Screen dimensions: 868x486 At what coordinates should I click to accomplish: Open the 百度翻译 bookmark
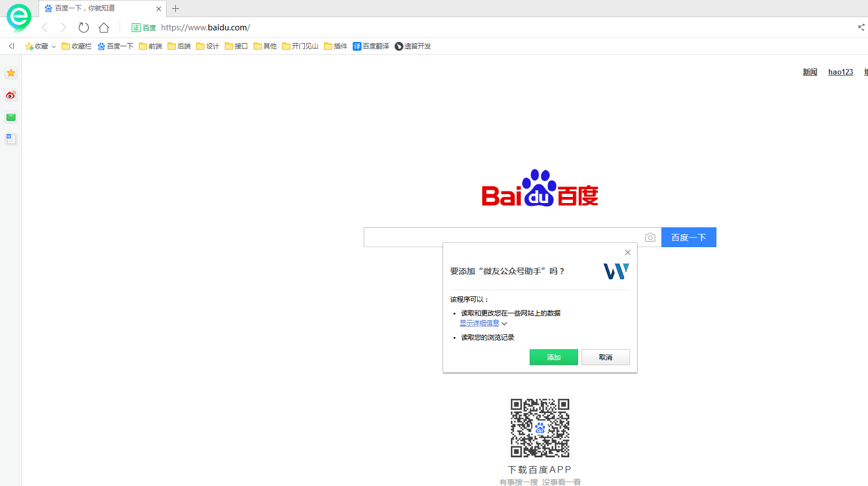point(371,46)
